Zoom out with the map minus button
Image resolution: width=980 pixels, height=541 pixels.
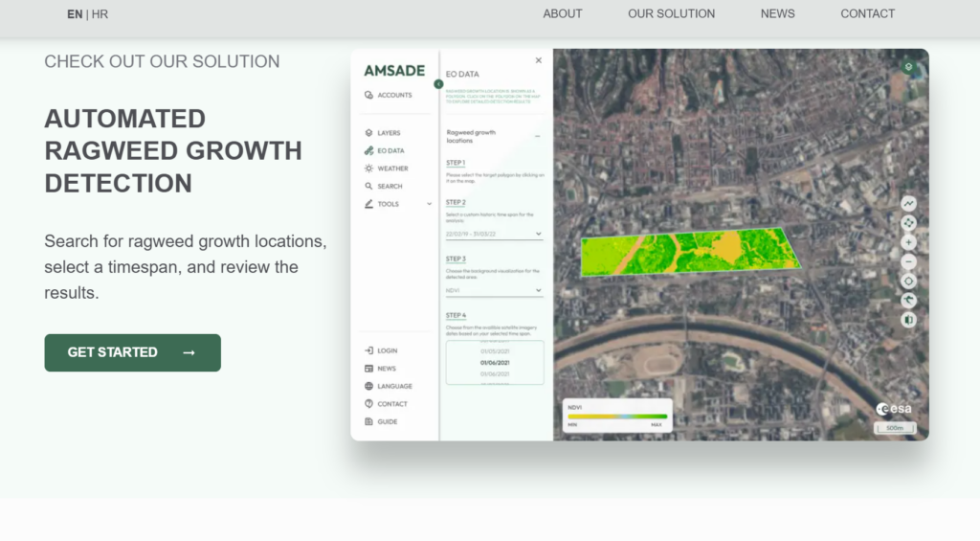point(908,261)
